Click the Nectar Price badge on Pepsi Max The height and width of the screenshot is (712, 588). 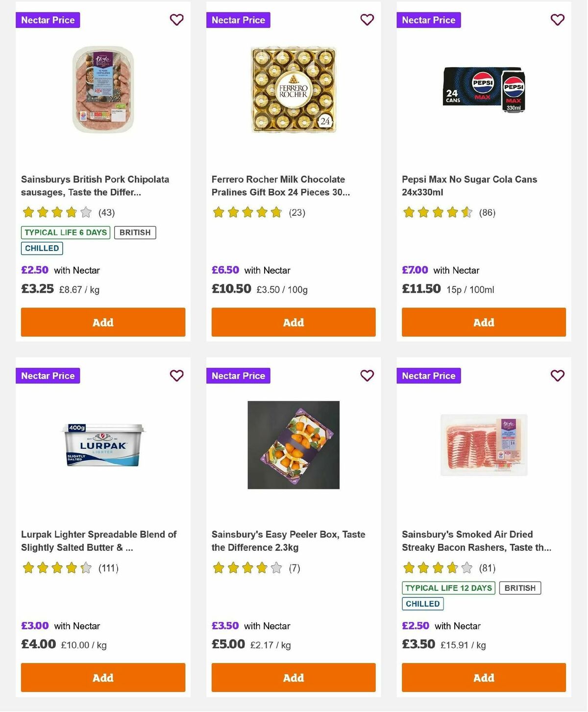(429, 20)
